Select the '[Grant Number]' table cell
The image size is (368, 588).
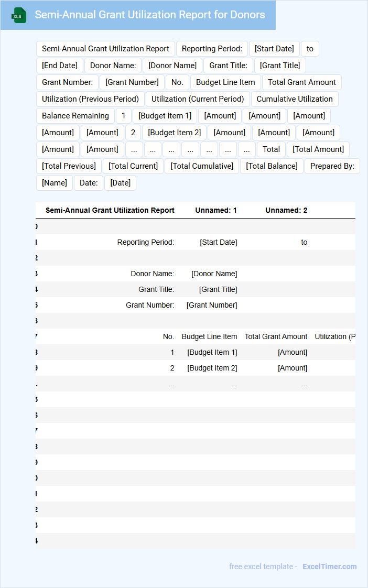(x=212, y=305)
